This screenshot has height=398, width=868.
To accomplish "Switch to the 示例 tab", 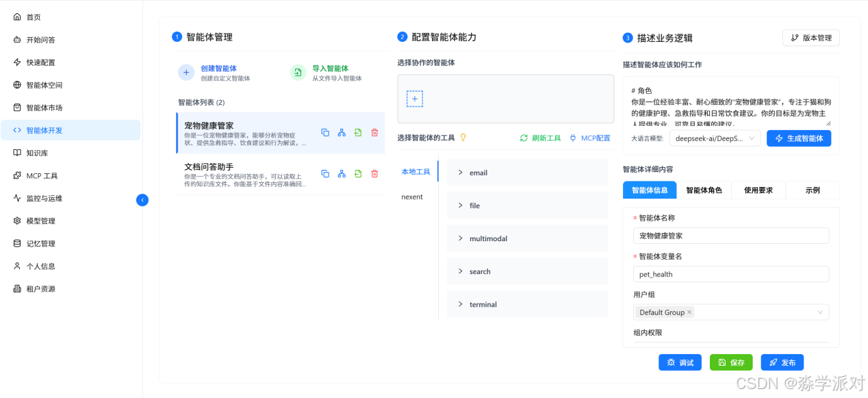I will tap(812, 190).
